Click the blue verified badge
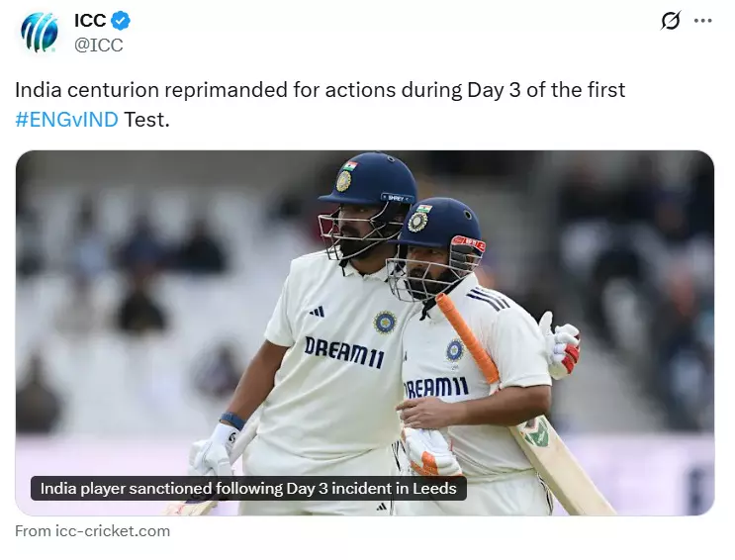The height and width of the screenshot is (560, 735). click(122, 21)
